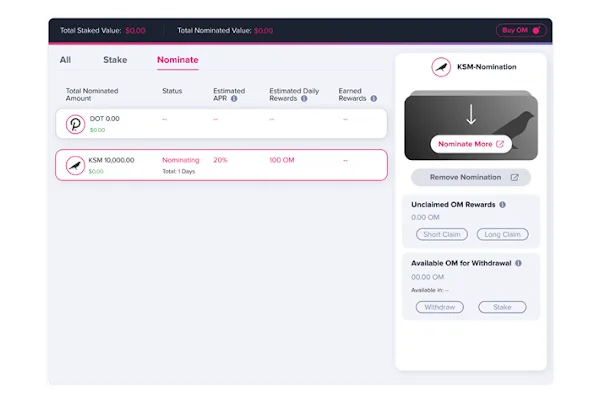Click the Unclaimed OM Rewards info icon
The height and width of the screenshot is (400, 600).
(502, 205)
